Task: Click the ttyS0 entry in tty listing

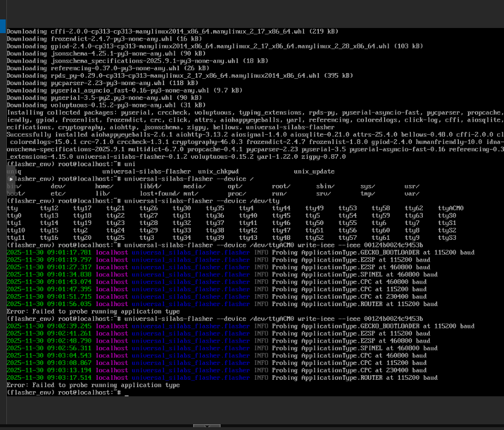Action: click(x=447, y=216)
